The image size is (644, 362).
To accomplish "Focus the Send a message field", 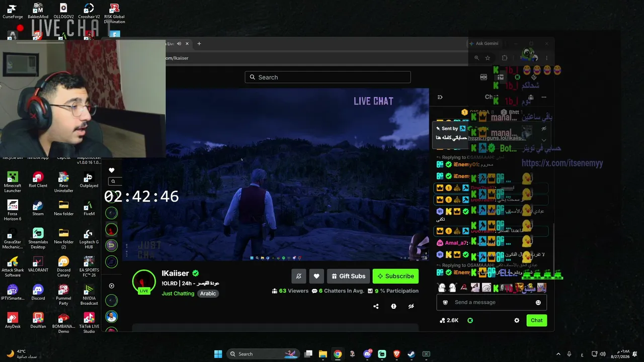I will (x=492, y=303).
